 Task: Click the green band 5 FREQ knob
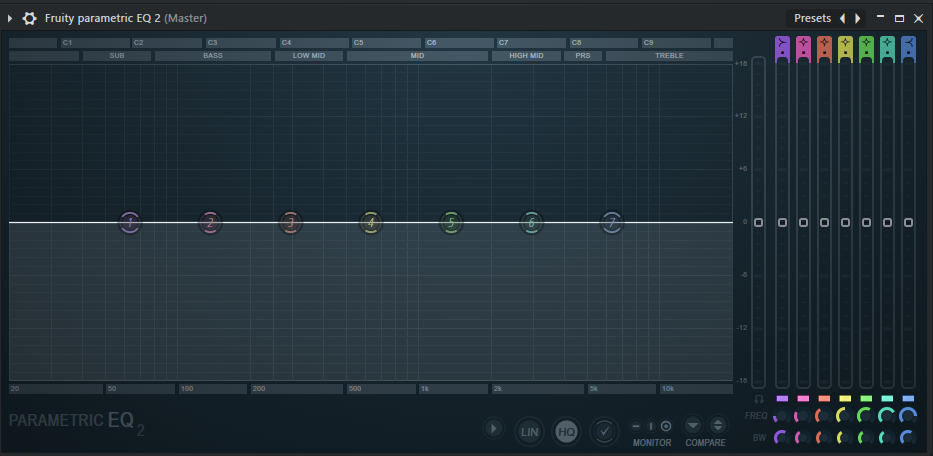click(866, 416)
